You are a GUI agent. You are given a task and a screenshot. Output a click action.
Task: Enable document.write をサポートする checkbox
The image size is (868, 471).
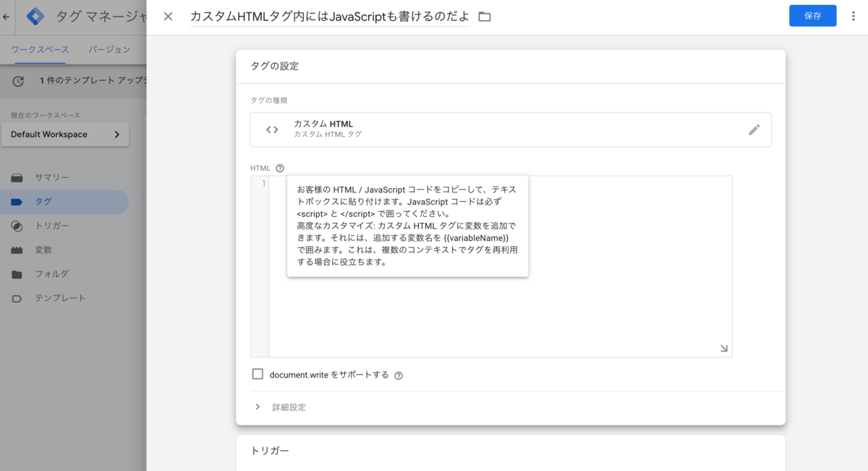[258, 374]
